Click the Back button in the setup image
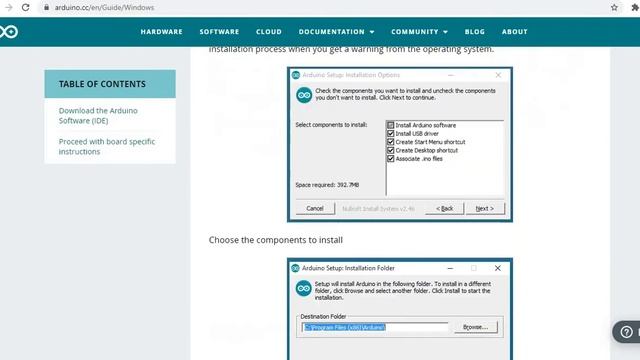640x360 pixels. coord(444,208)
